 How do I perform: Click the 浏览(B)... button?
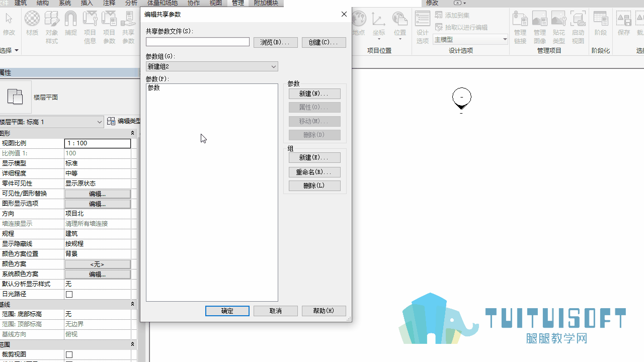276,42
